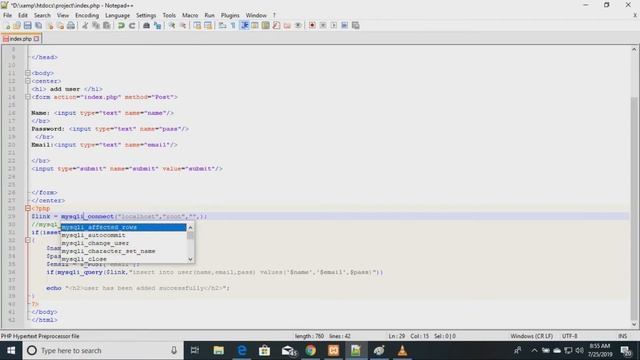
Task: Click the Open file toolbar icon
Action: tap(17, 26)
